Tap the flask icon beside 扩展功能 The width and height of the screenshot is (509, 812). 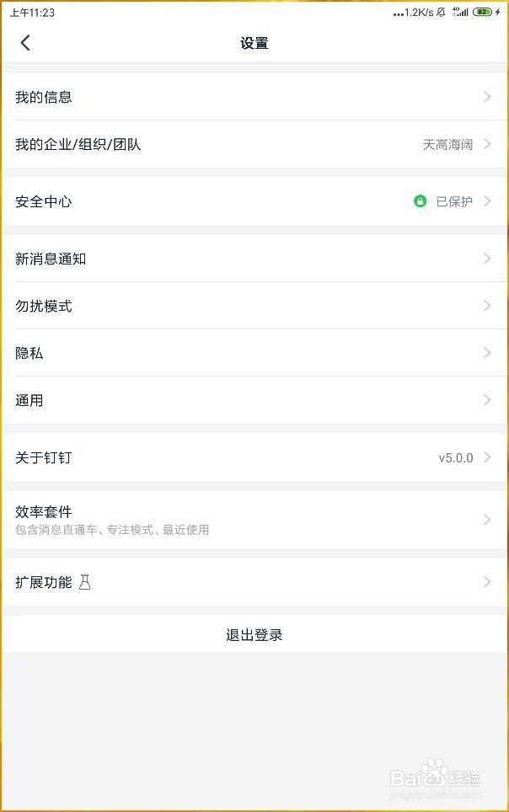pos(84,582)
